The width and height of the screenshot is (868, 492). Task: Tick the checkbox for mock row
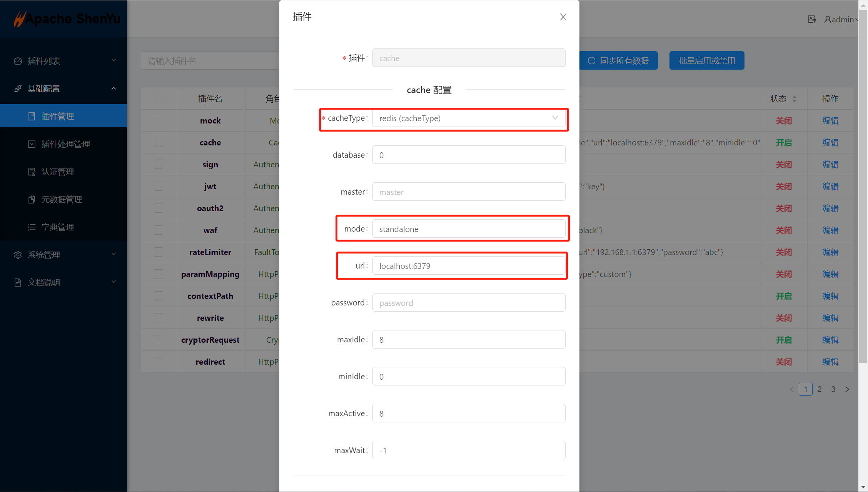tap(159, 121)
